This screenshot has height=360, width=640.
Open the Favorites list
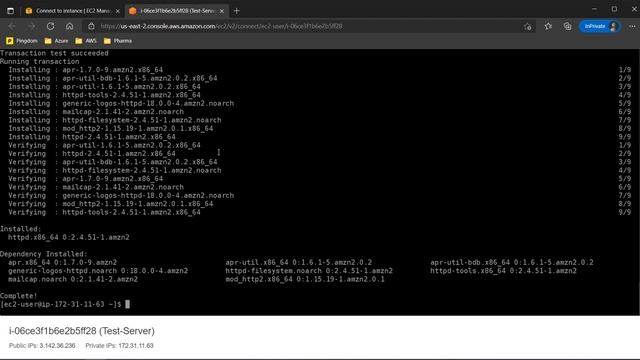pyautogui.click(x=548, y=26)
